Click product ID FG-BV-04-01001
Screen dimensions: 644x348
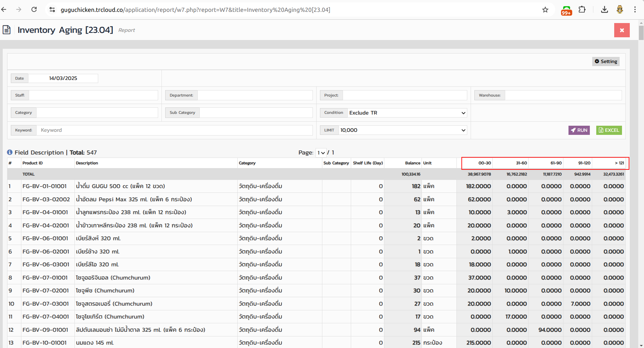pyautogui.click(x=45, y=212)
